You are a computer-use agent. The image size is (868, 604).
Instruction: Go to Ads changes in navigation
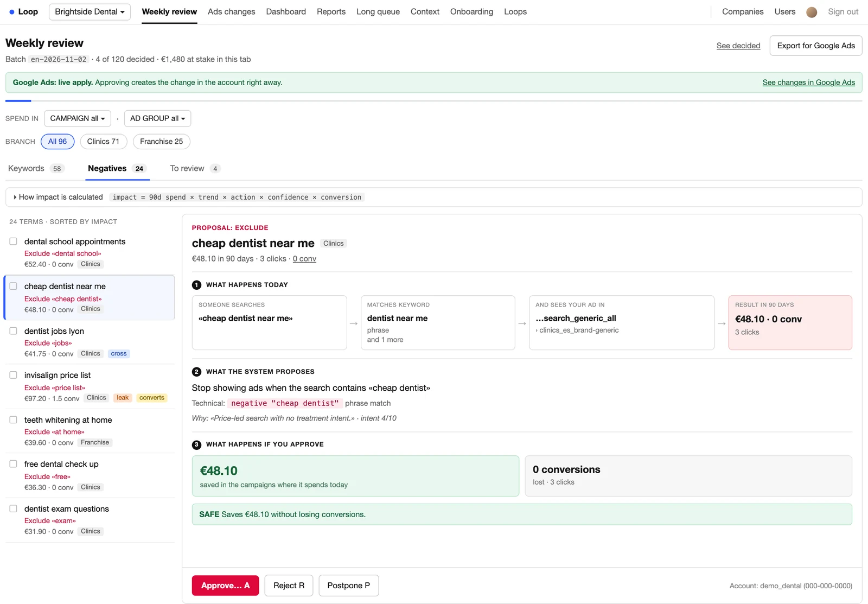coord(231,11)
